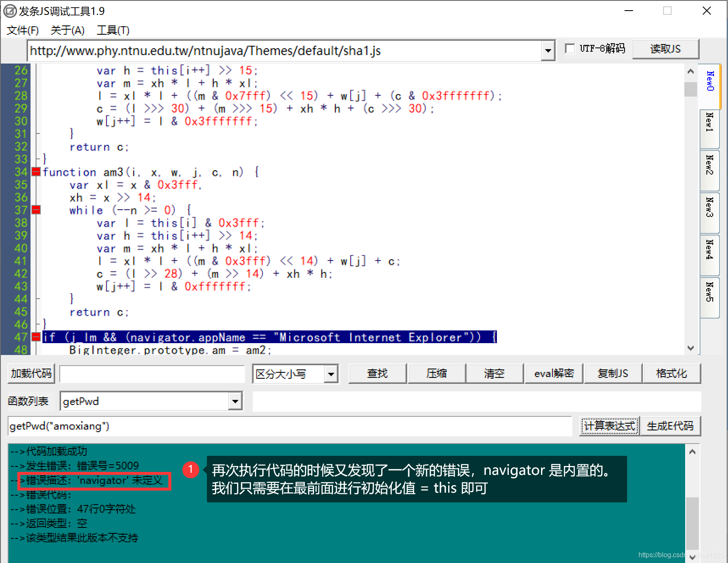Click the output panel scrollbar thumb

tap(692, 524)
